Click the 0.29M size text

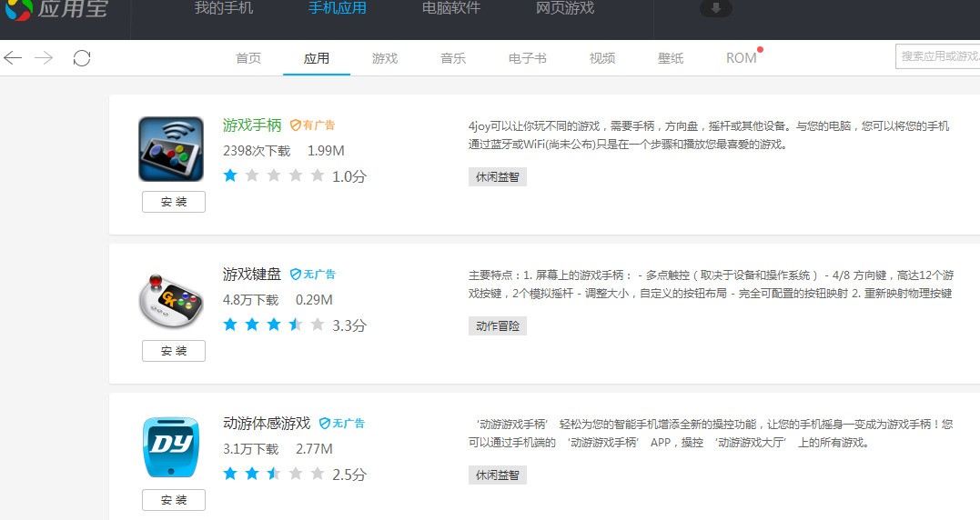tap(314, 300)
